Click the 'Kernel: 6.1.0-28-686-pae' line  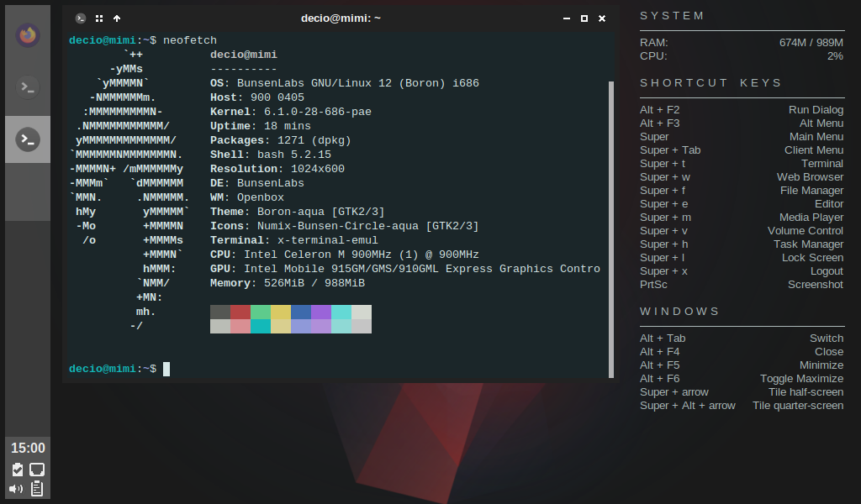(x=291, y=112)
